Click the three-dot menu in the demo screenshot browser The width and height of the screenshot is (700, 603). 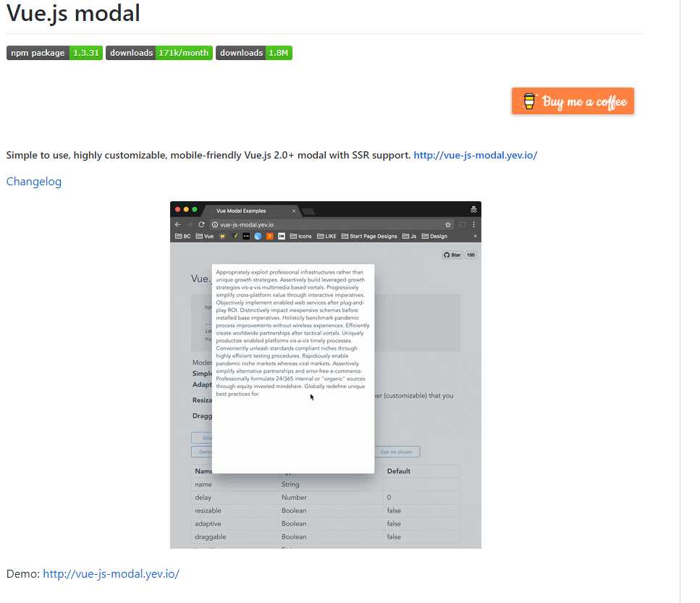point(473,224)
